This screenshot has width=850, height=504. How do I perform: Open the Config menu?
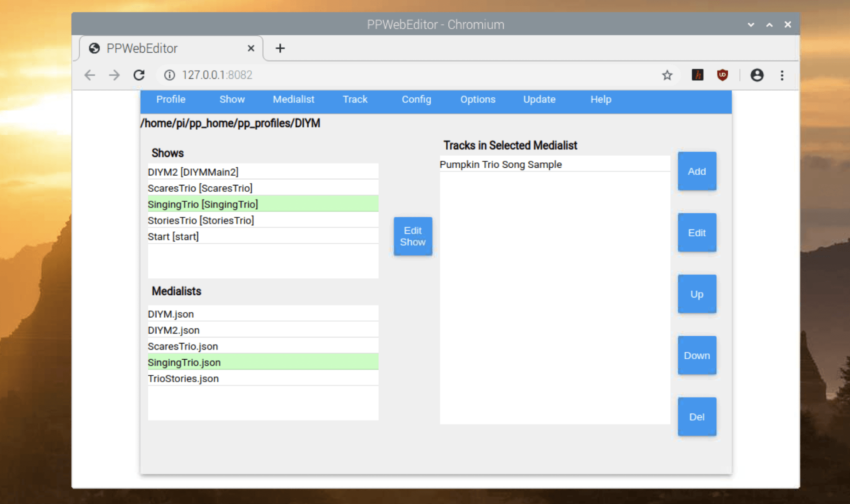pos(416,100)
